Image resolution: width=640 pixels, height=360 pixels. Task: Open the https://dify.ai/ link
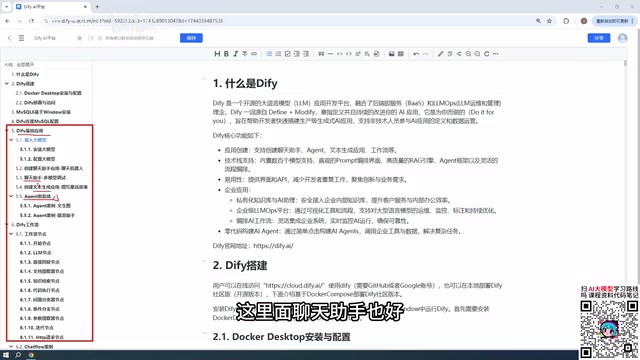273,246
